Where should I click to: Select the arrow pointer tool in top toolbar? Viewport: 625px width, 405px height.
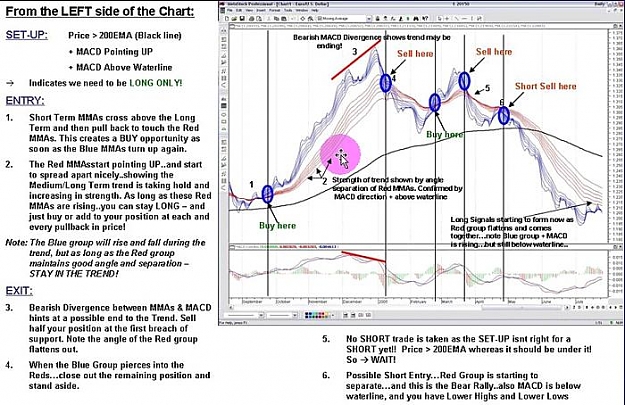point(440,18)
